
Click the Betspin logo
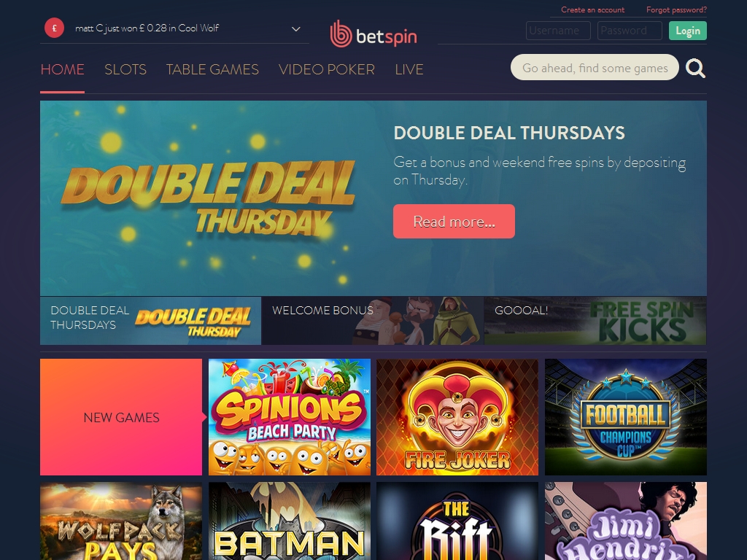coord(373,34)
